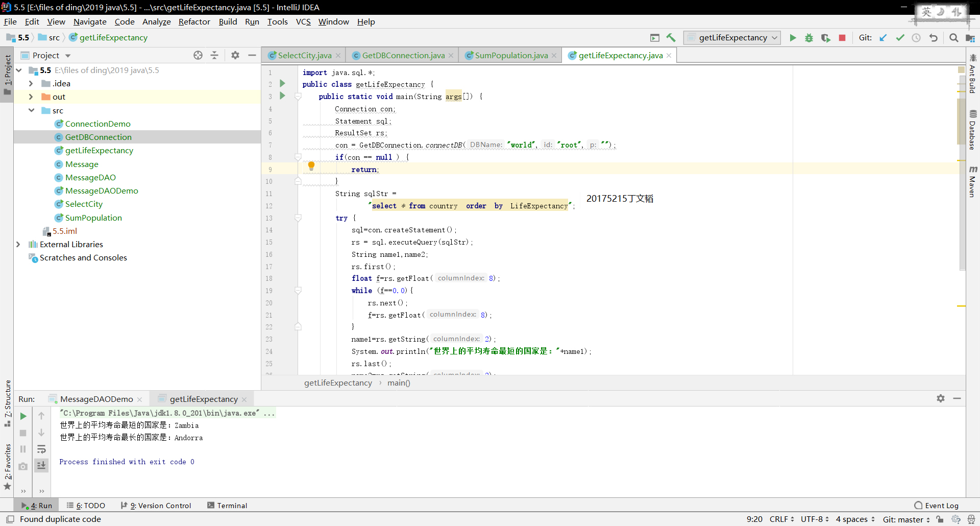Toggle the Structure tool window stripe

click(x=7, y=403)
